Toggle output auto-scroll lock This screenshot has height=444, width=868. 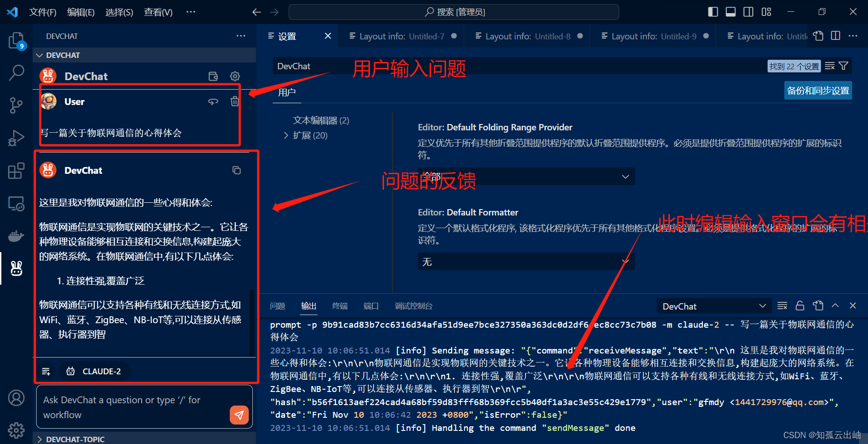tap(800, 306)
